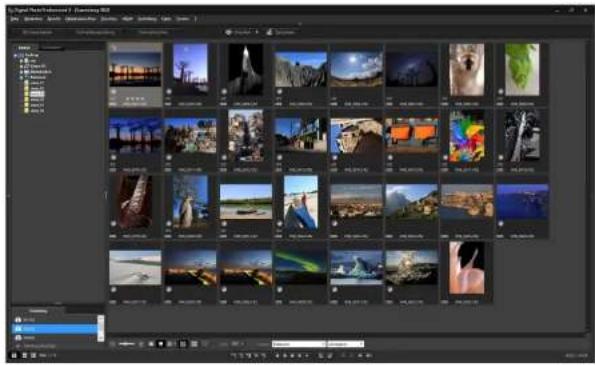This screenshot has height=365, width=595.
Task: Select the vertical baobab twilight sky thumbnail
Action: [x=190, y=69]
